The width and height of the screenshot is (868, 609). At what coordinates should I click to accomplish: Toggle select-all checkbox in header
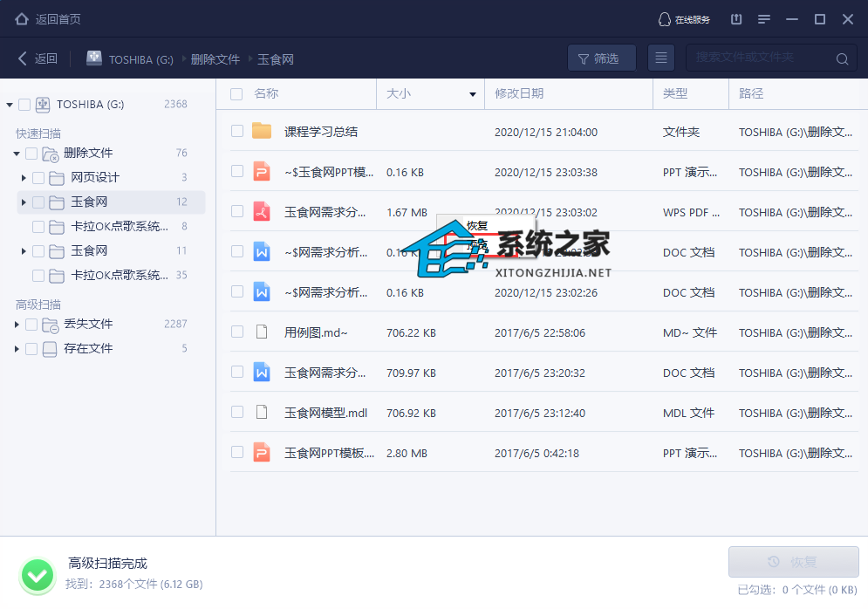coord(236,94)
